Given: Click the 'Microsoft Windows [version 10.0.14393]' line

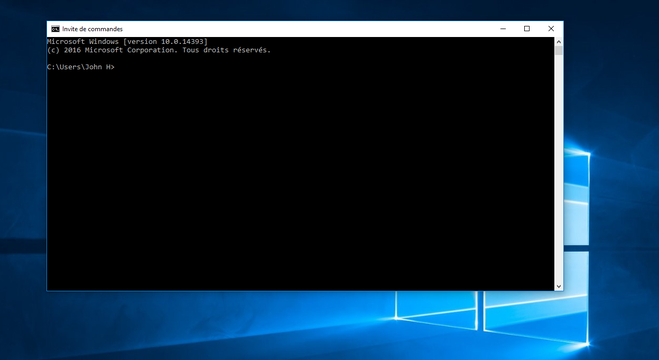Looking at the screenshot, I should (127, 42).
